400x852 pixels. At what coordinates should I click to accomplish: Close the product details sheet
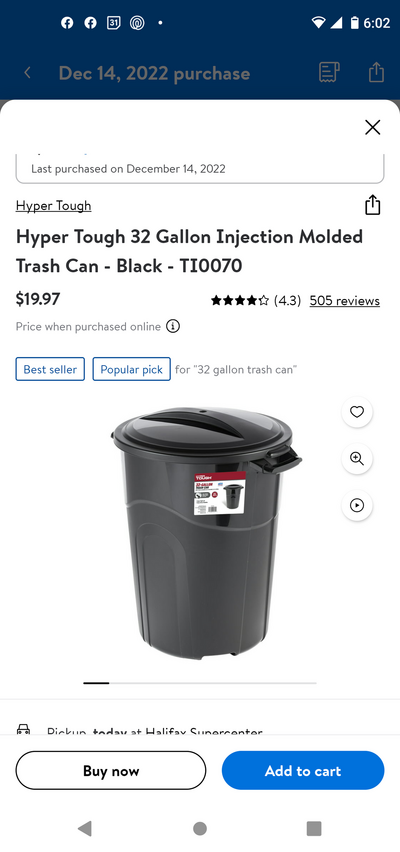tap(372, 128)
